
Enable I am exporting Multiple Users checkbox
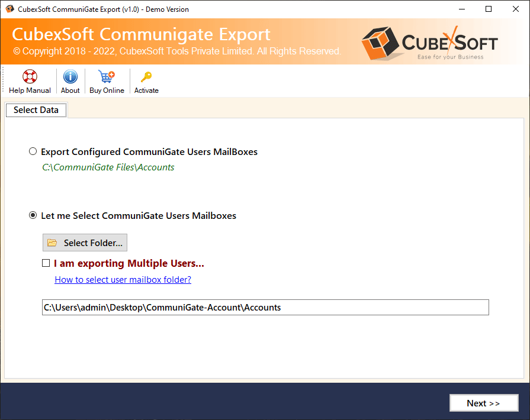(x=46, y=263)
